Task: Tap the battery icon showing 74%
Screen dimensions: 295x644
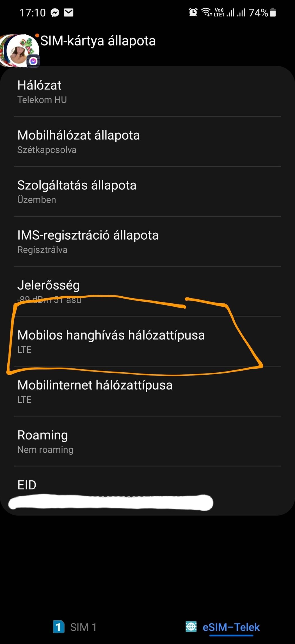Action: click(x=273, y=12)
